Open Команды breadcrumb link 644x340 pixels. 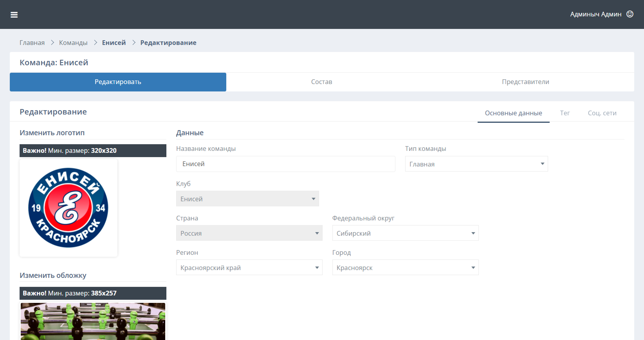(x=73, y=43)
